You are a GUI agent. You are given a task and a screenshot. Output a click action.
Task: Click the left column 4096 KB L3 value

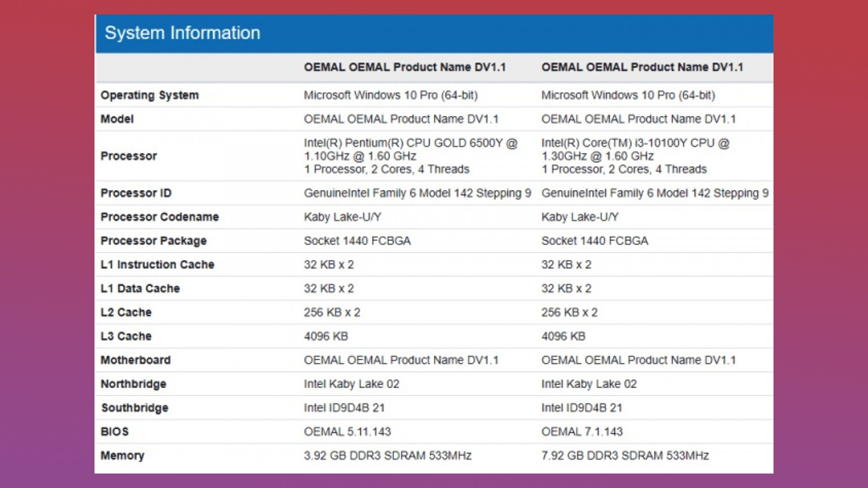pos(326,336)
